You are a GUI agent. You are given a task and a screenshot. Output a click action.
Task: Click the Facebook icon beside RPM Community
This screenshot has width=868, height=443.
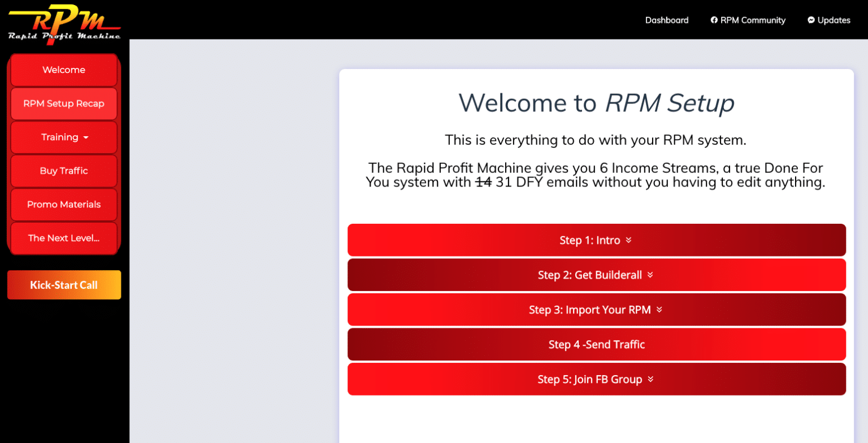(713, 20)
